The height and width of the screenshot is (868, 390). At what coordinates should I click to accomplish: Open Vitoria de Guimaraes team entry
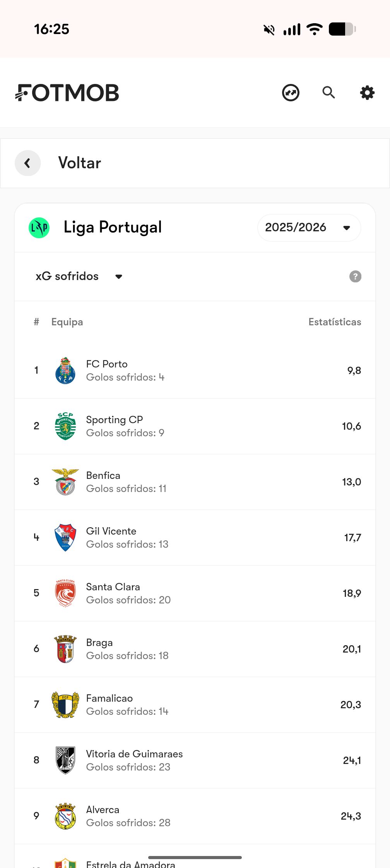134,754
